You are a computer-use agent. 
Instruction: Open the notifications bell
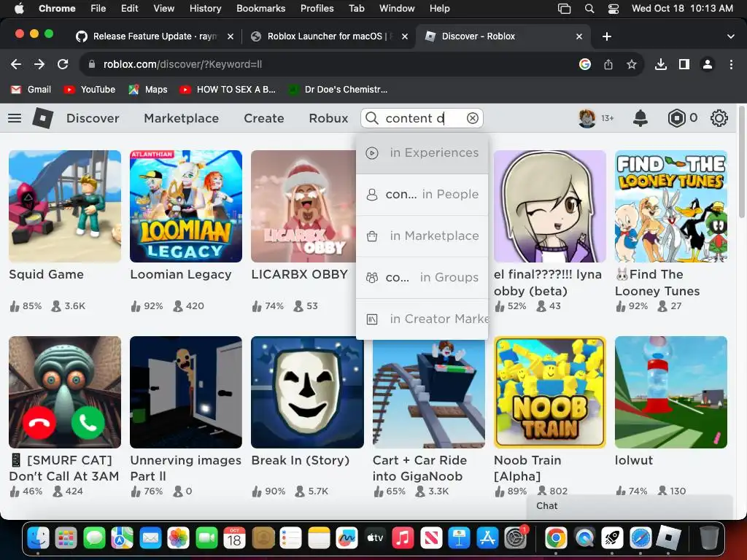tap(640, 118)
